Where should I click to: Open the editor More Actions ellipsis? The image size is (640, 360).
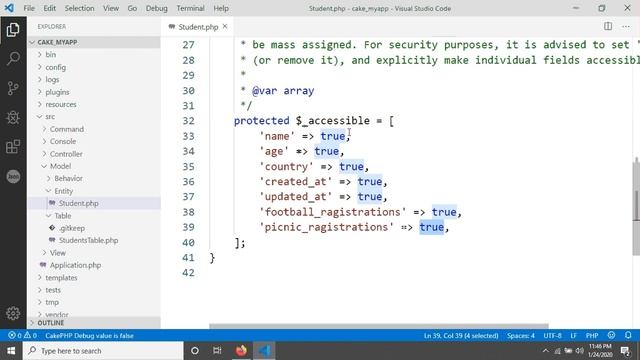coord(626,27)
